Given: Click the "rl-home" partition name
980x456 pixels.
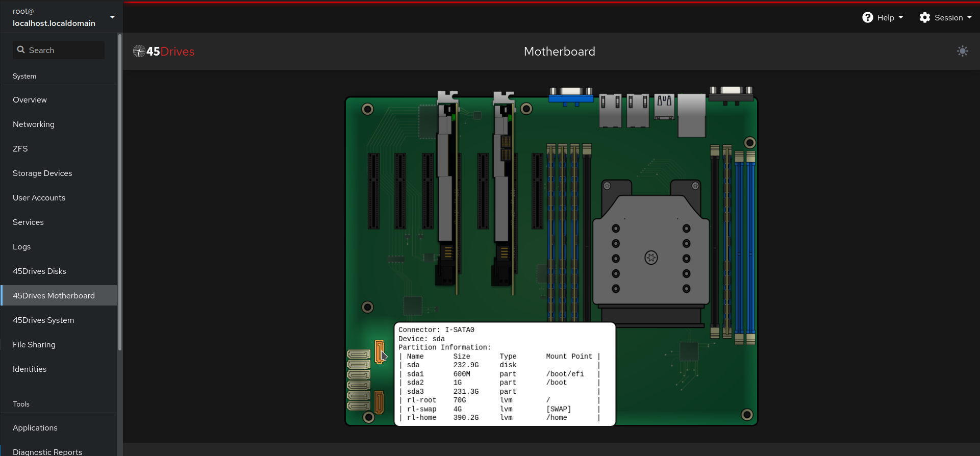Looking at the screenshot, I should click(421, 418).
